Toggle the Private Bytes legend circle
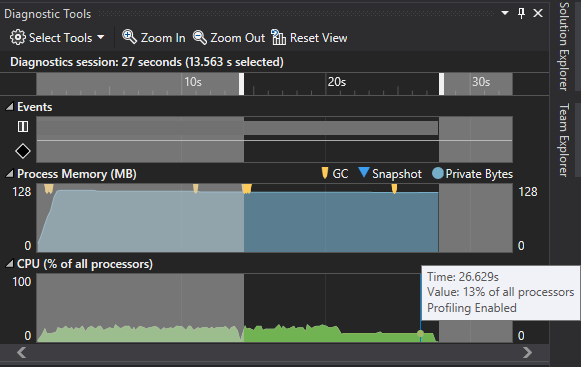 coord(438,173)
